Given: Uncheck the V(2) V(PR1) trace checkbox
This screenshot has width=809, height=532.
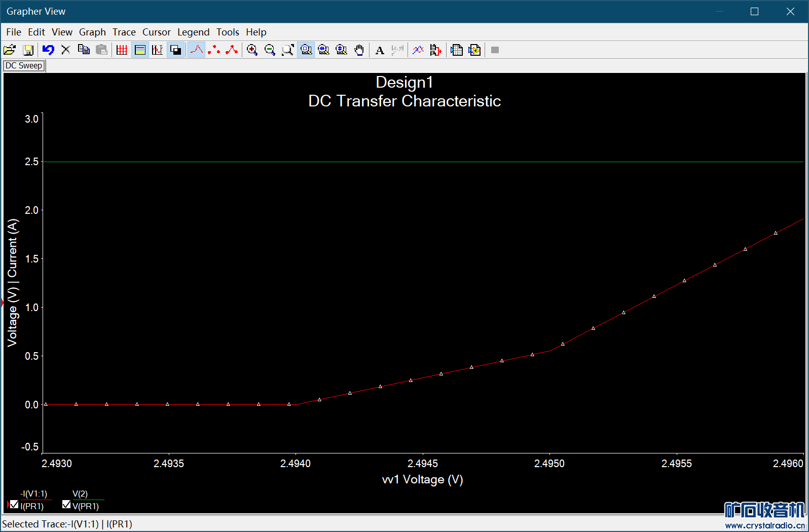Looking at the screenshot, I should click(x=66, y=505).
